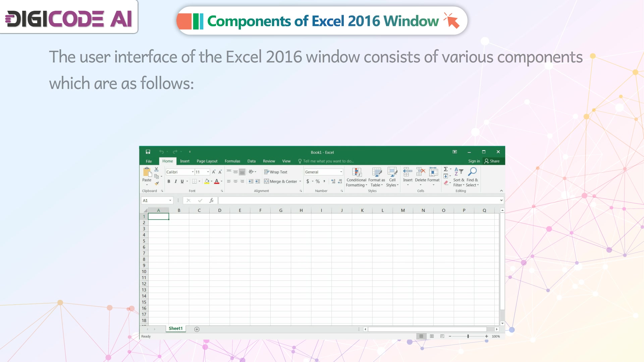Click the Increase Decimal icon

click(333, 181)
